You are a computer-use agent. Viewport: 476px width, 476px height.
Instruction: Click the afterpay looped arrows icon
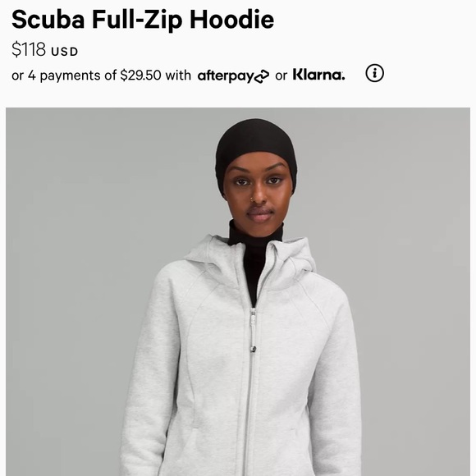click(x=261, y=76)
